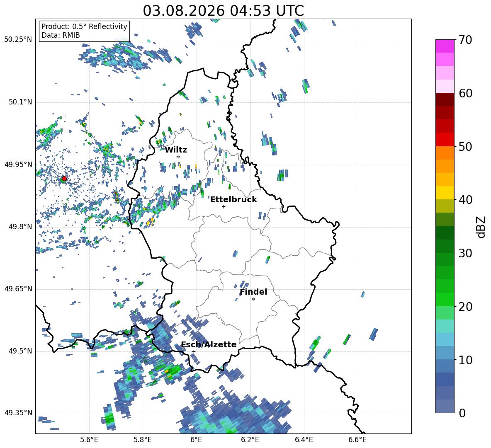
Task: Click the 50.25°N latitude axis label
Action: (x=18, y=40)
